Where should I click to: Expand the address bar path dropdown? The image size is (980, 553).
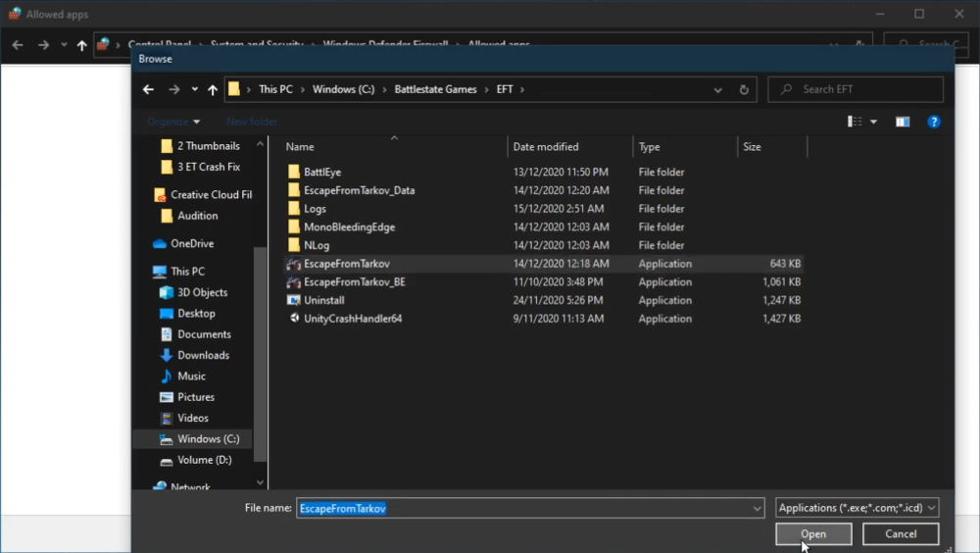(718, 89)
